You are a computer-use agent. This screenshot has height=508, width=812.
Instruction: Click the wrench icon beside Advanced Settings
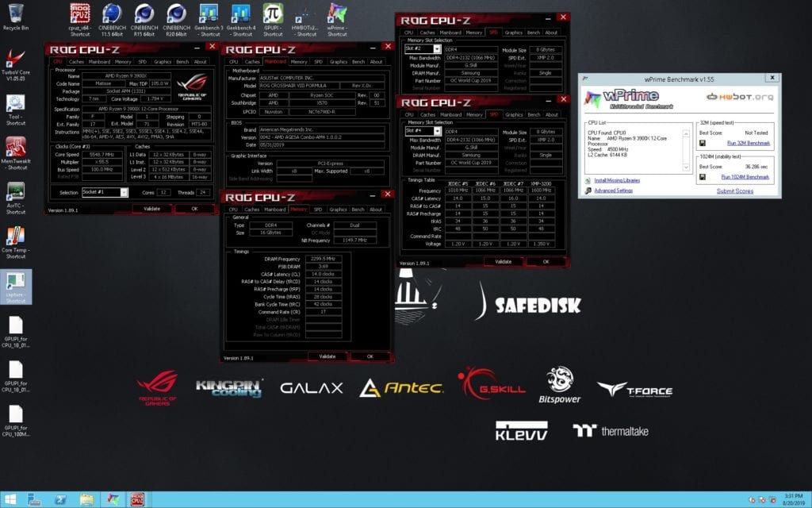coord(588,190)
